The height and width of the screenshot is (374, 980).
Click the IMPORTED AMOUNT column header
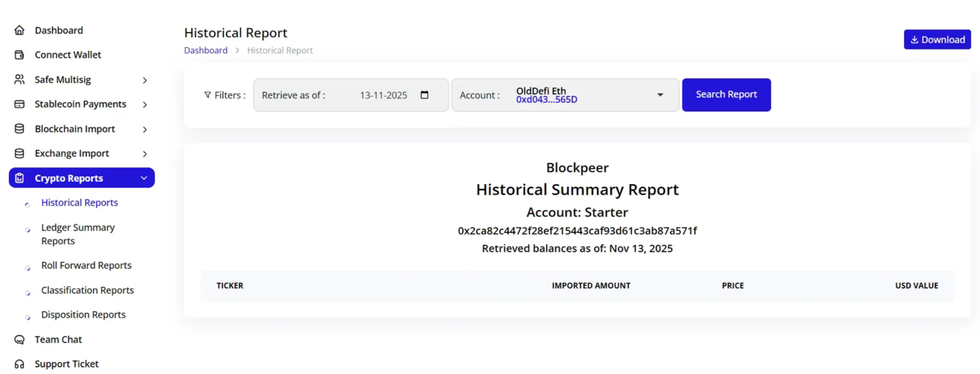[591, 285]
